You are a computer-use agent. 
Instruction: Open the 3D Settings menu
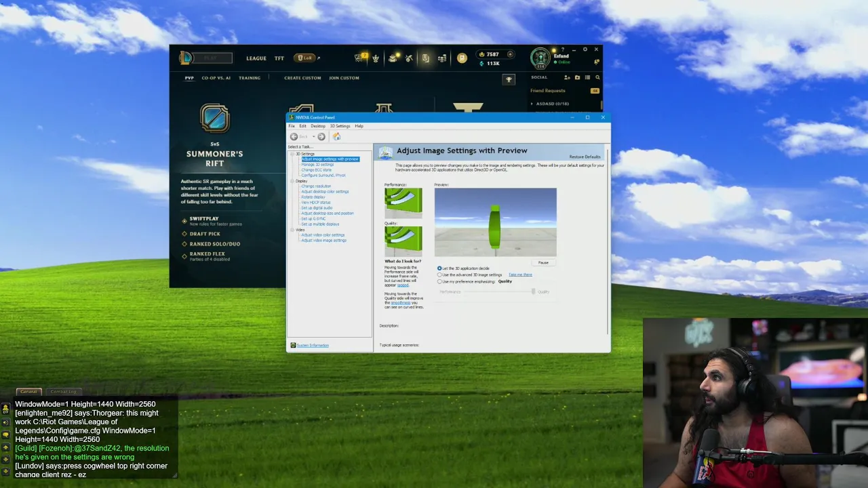[x=340, y=126]
